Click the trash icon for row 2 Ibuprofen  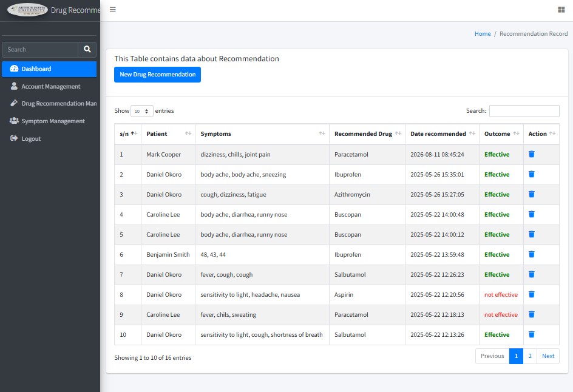[x=532, y=174]
